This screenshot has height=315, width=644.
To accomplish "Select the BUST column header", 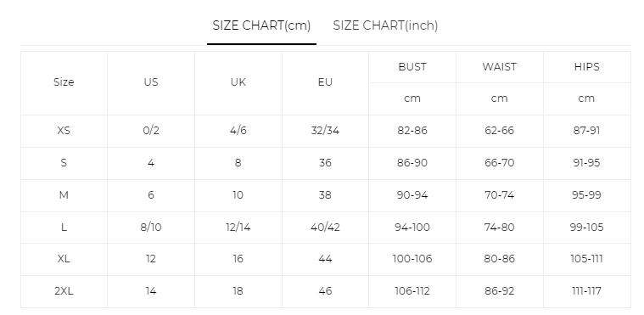I will (x=412, y=67).
